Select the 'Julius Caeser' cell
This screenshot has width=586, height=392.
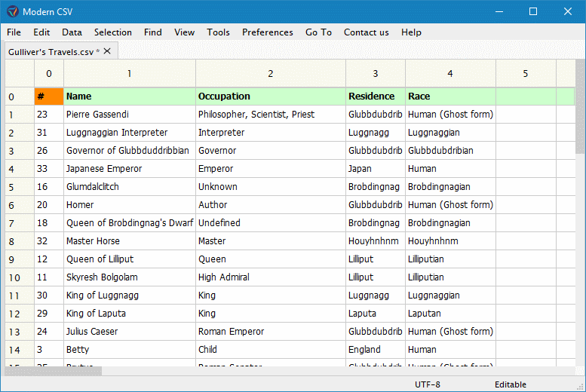130,332
